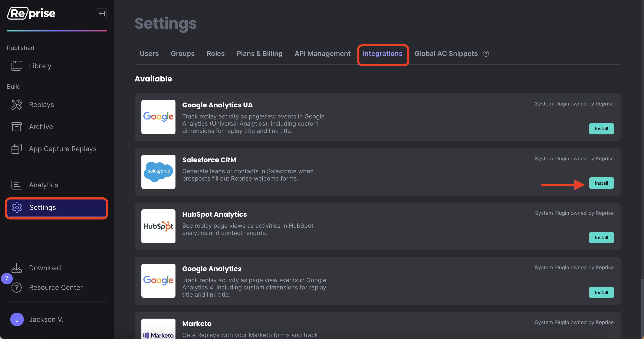Image resolution: width=644 pixels, height=339 pixels.
Task: Open App Capture Replays label
Action: (63, 149)
